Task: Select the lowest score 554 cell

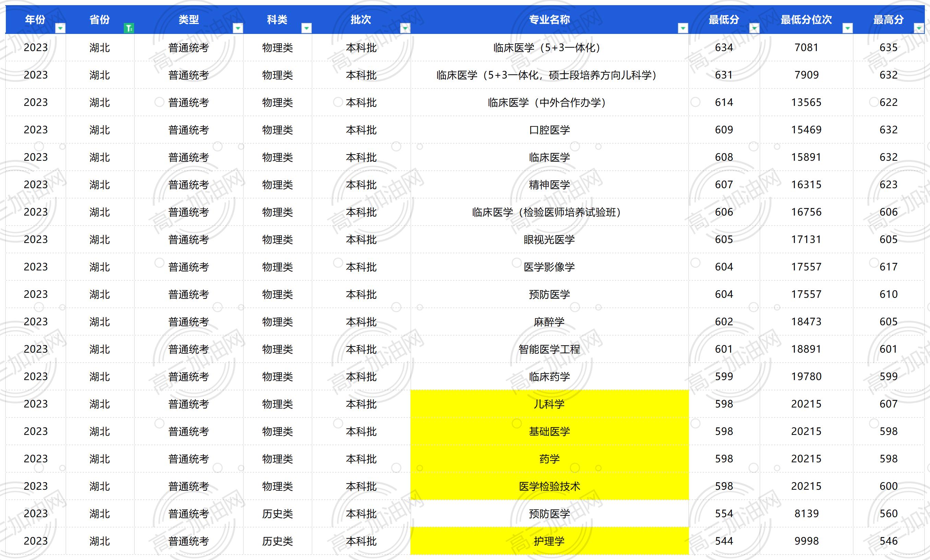Action: point(724,514)
